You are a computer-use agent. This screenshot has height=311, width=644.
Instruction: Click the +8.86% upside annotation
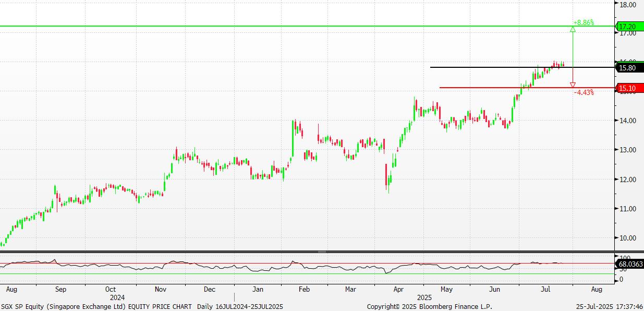click(584, 22)
